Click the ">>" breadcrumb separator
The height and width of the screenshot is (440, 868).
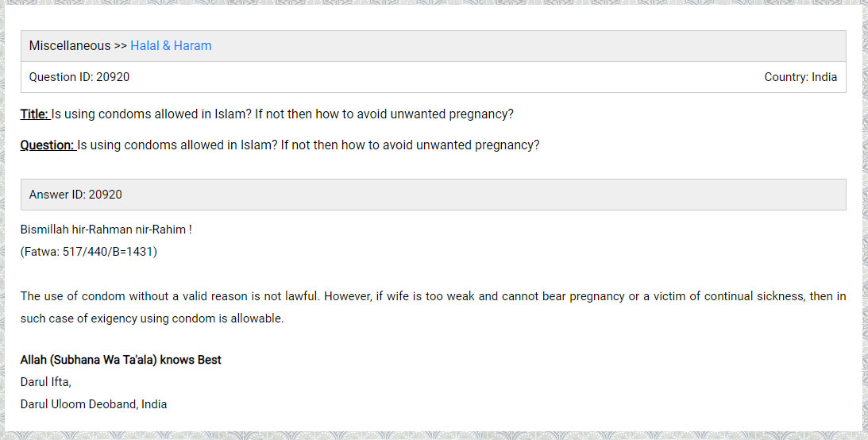pyautogui.click(x=120, y=45)
